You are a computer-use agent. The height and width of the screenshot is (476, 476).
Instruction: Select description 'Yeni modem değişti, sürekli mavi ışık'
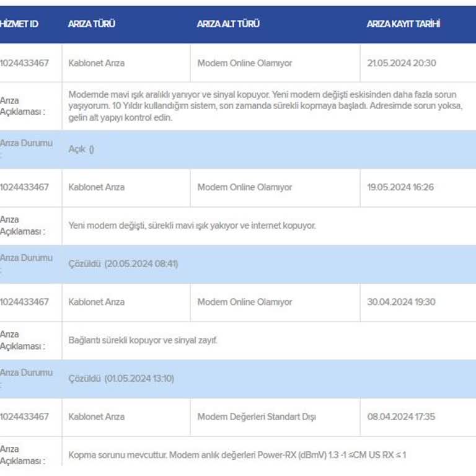point(192,226)
